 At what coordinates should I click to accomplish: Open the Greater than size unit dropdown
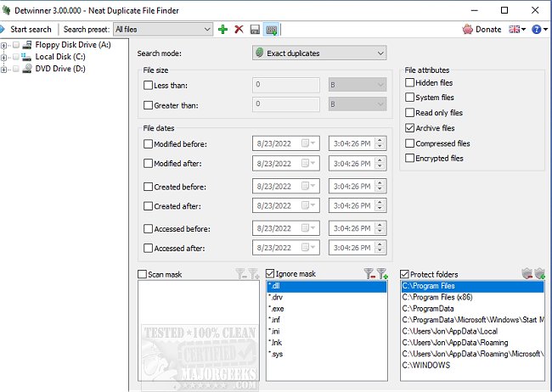click(358, 104)
